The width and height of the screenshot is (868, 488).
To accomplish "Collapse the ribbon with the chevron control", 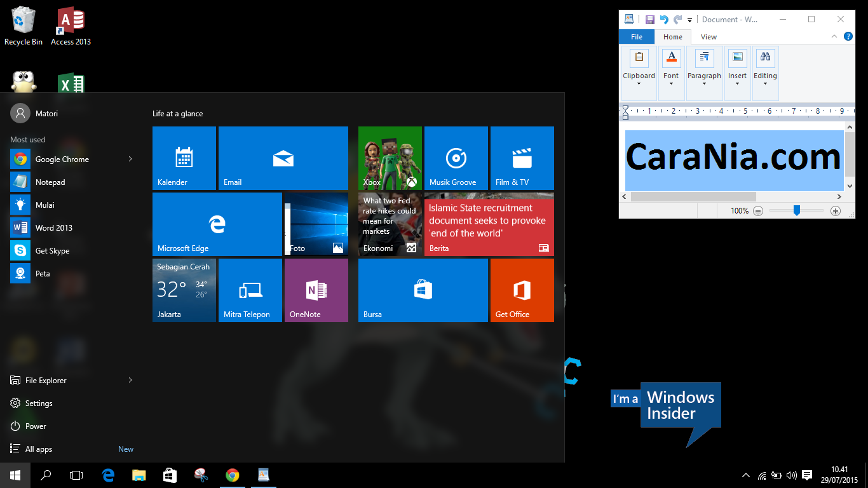I will tap(835, 36).
